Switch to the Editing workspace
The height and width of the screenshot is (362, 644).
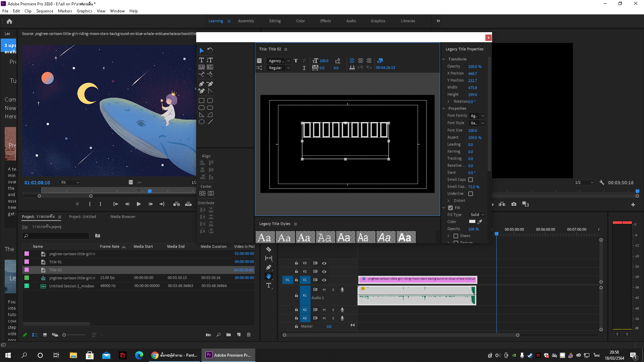tap(275, 21)
